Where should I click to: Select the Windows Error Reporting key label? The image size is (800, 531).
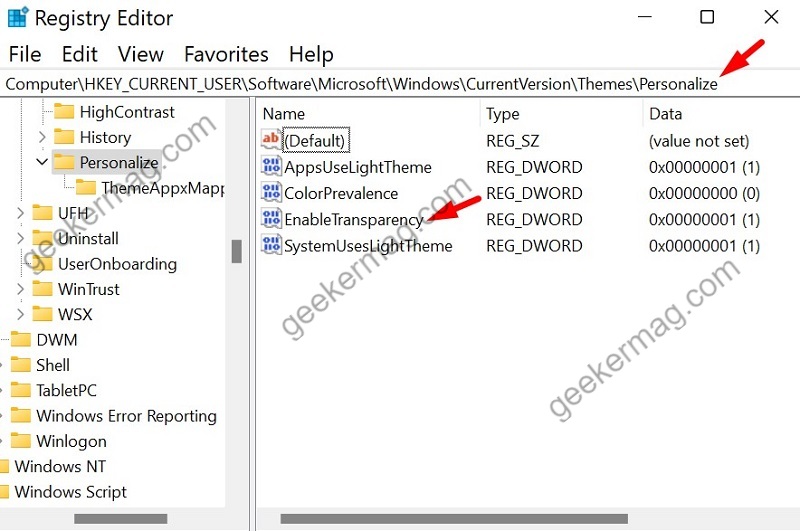coord(127,416)
